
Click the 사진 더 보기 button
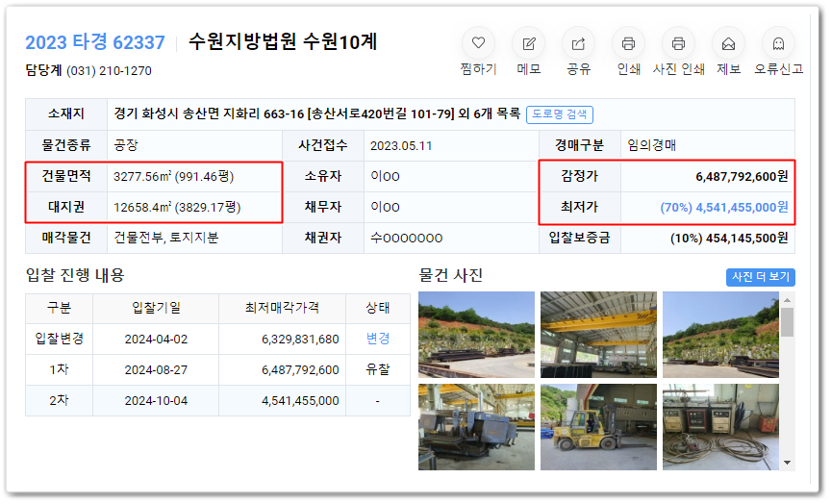[x=761, y=277]
